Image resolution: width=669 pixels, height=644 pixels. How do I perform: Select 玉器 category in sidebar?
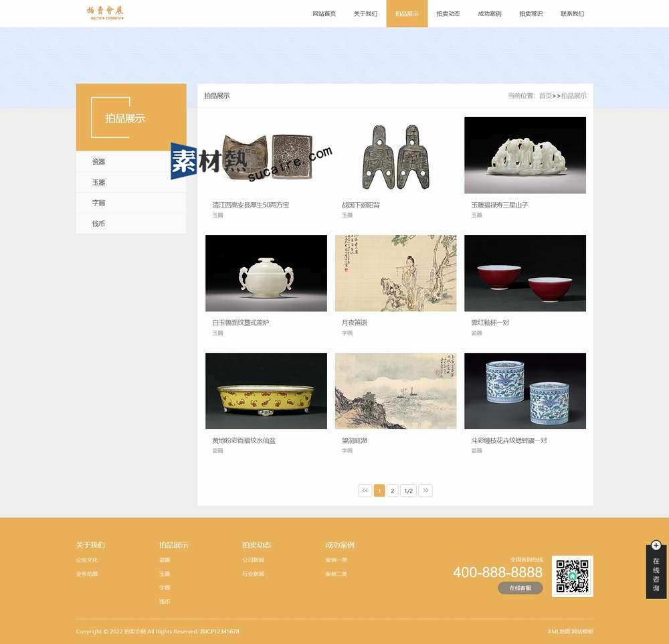[99, 182]
